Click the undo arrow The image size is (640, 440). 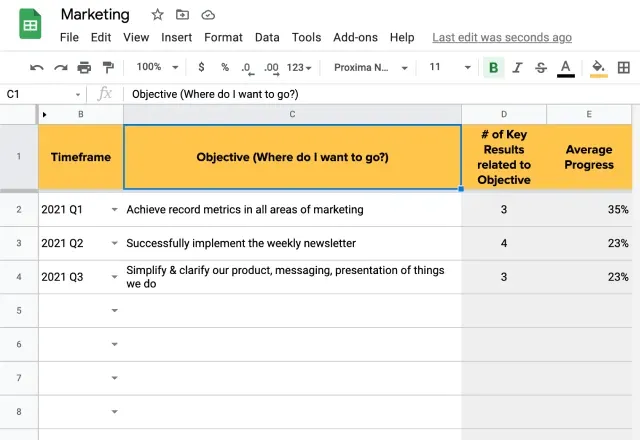point(37,67)
